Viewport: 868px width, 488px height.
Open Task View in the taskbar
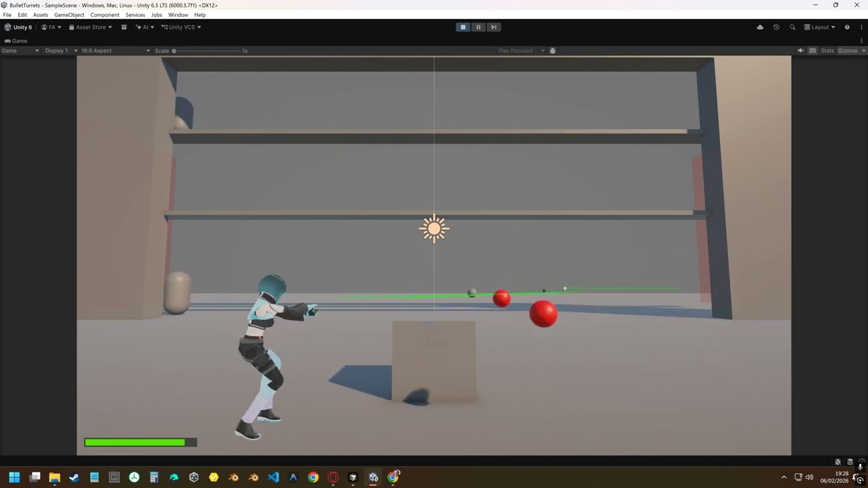(35, 477)
